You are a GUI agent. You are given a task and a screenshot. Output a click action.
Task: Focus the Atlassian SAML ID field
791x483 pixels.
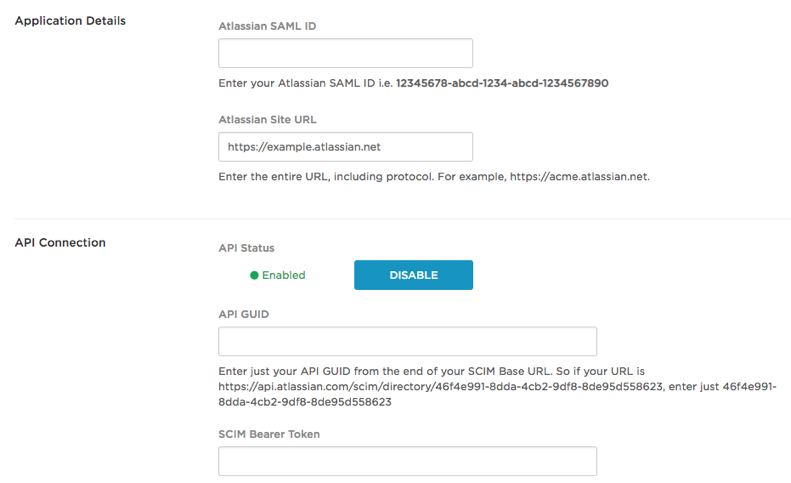pos(346,53)
